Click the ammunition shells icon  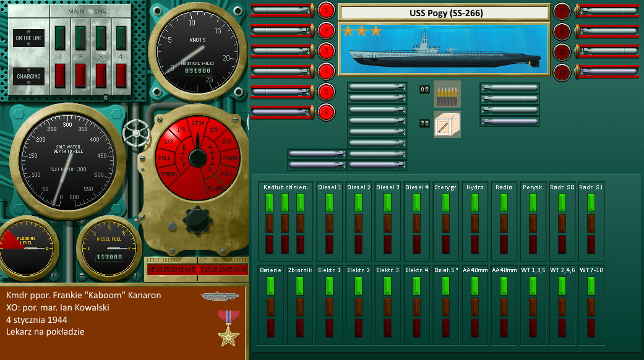[x=447, y=93]
